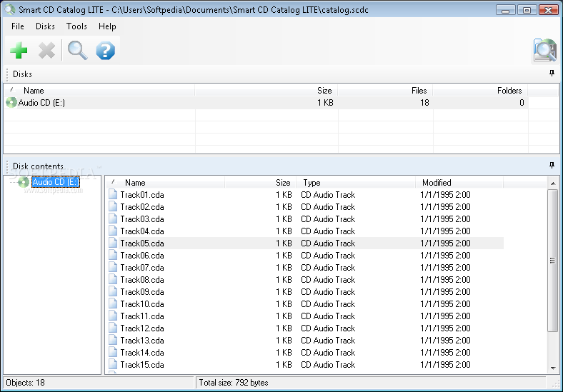Close the Smart CD Catalog window

click(548, 10)
